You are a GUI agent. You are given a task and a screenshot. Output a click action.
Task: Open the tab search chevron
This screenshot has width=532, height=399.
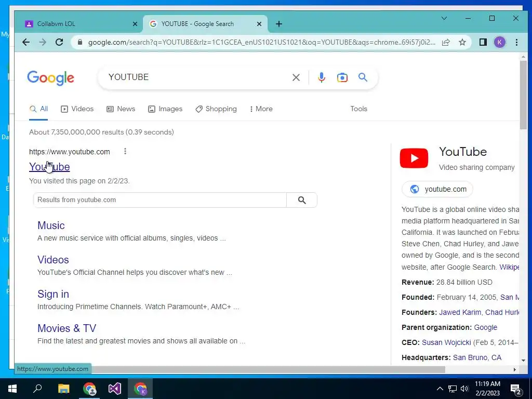(x=444, y=18)
